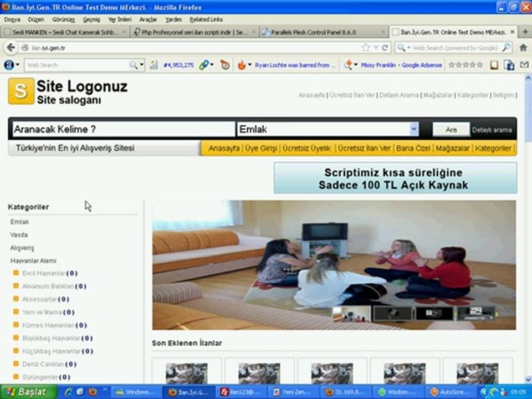Viewport: 532px width, 399px height.
Task: Click the flame hot news toolbar icon
Action: [242, 65]
